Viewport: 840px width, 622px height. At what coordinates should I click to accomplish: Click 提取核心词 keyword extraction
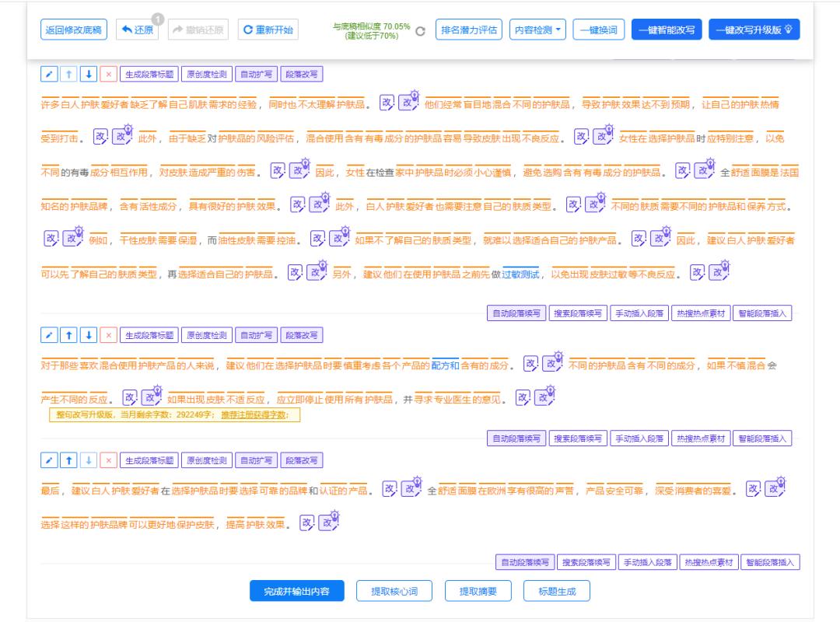click(394, 591)
